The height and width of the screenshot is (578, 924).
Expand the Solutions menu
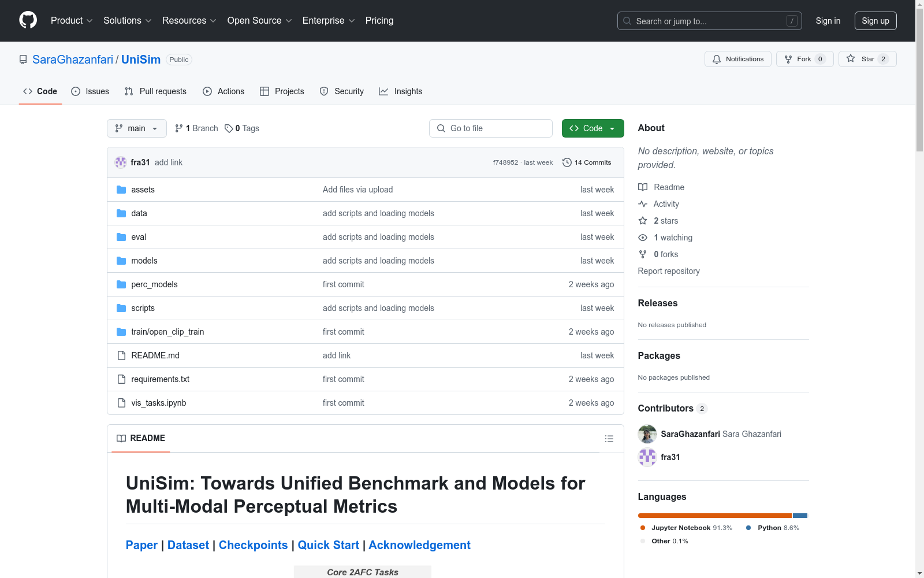click(128, 21)
